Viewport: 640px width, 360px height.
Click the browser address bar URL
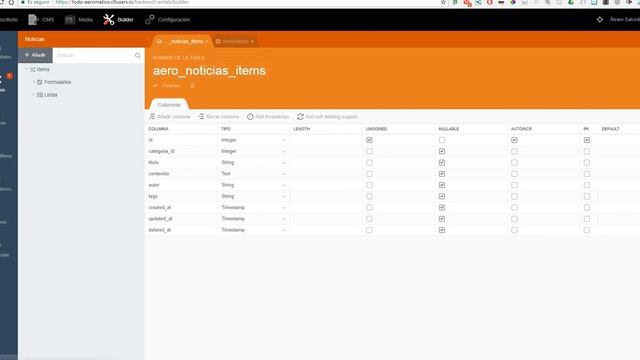122,2
